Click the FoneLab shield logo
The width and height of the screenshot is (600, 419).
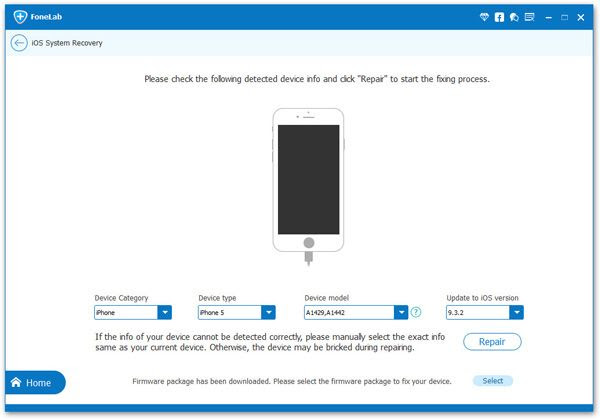coord(20,17)
